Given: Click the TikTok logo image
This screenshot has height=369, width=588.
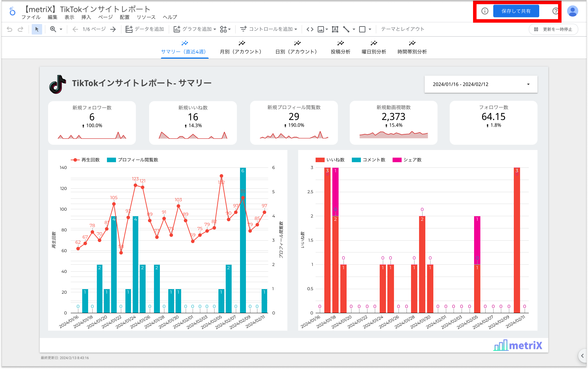Looking at the screenshot, I should point(57,84).
